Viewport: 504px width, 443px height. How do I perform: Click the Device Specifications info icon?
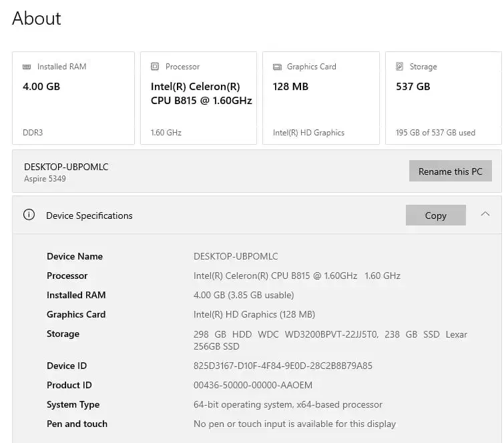click(29, 215)
